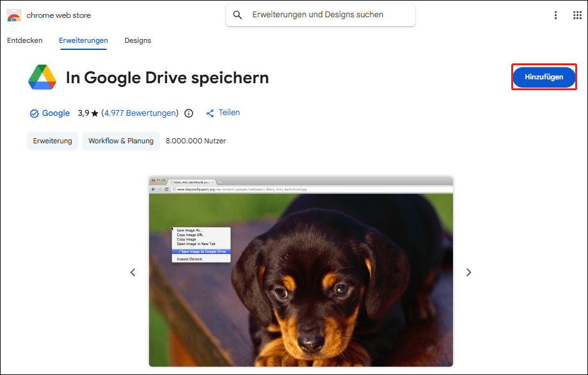
Task: Select the Erweiterungen tab
Action: (x=83, y=40)
